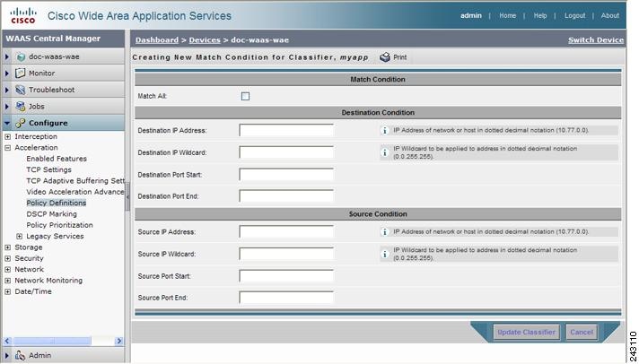The width and height of the screenshot is (639, 364).
Task: Focus the Destination Port Start field
Action: [286, 175]
